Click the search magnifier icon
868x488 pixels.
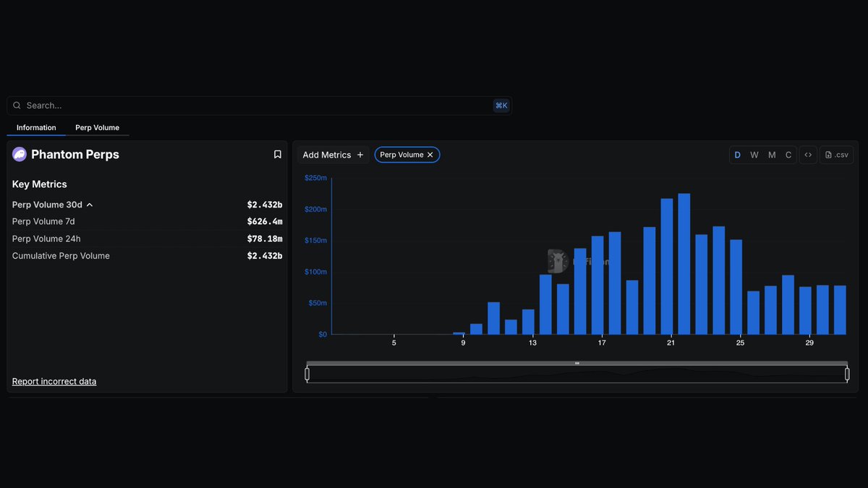(17, 106)
